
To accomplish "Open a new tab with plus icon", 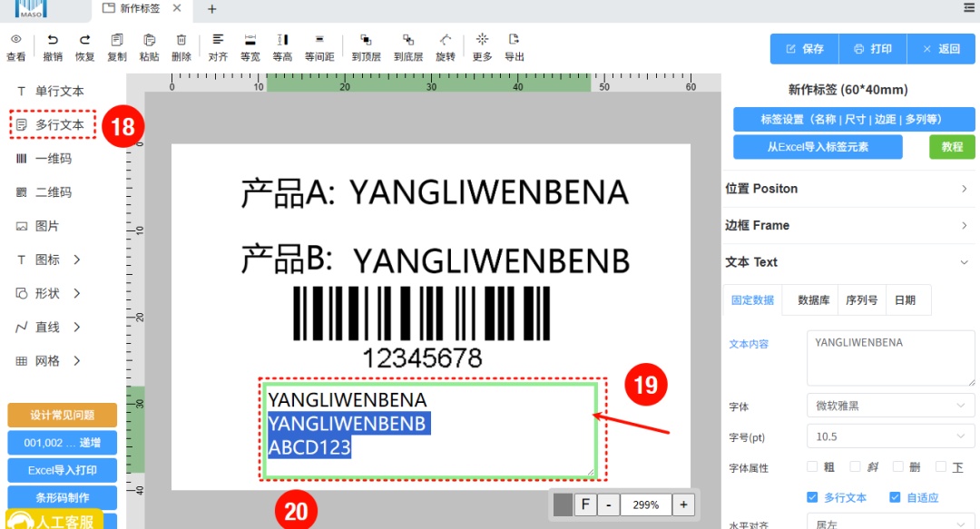I will point(211,9).
